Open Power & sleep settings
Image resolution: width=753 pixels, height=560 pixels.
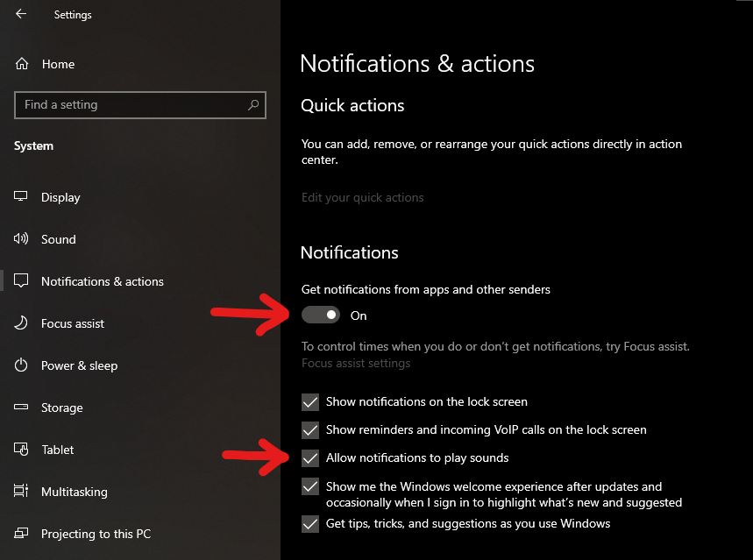point(79,365)
